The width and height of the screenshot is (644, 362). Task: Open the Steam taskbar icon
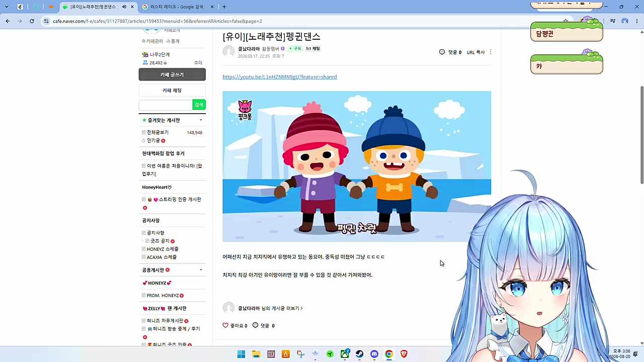(360, 354)
